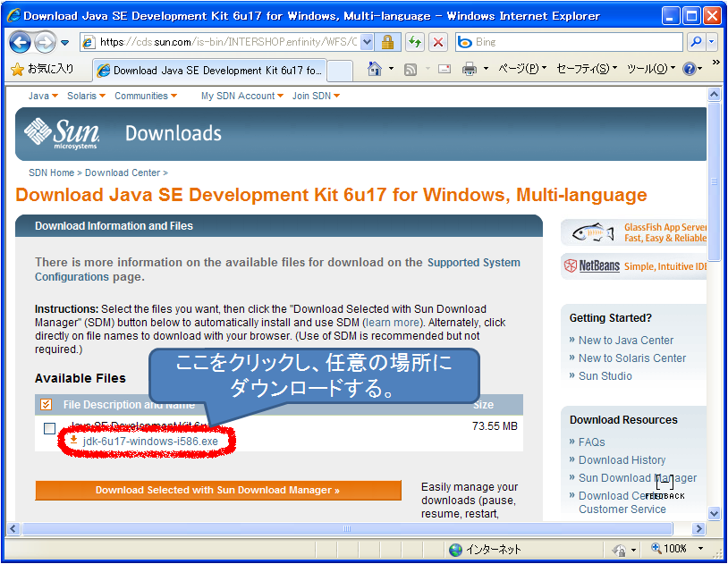Open search provider options dropdown
The width and height of the screenshot is (728, 564).
click(712, 42)
